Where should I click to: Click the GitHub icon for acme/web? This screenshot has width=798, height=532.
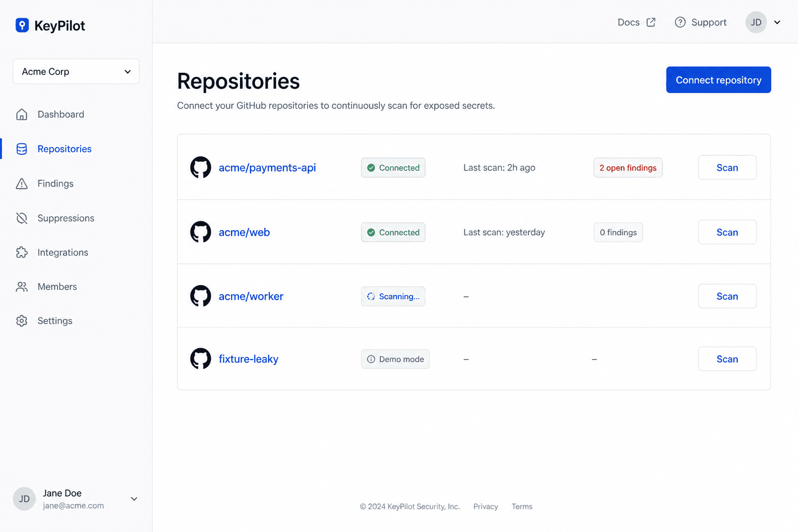click(x=201, y=232)
